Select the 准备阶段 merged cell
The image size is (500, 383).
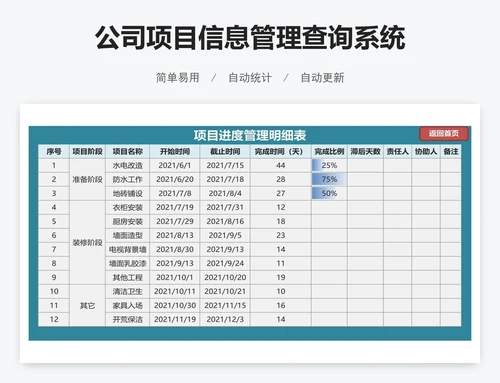point(87,179)
